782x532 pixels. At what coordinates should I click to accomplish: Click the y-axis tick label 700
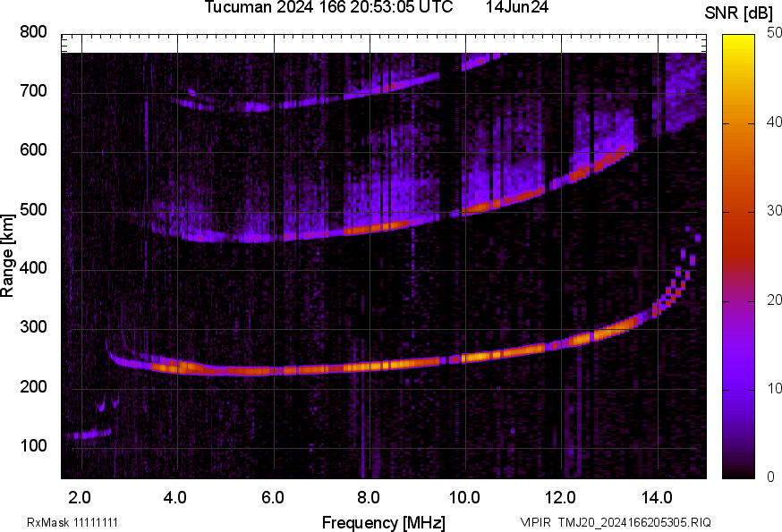click(x=33, y=91)
